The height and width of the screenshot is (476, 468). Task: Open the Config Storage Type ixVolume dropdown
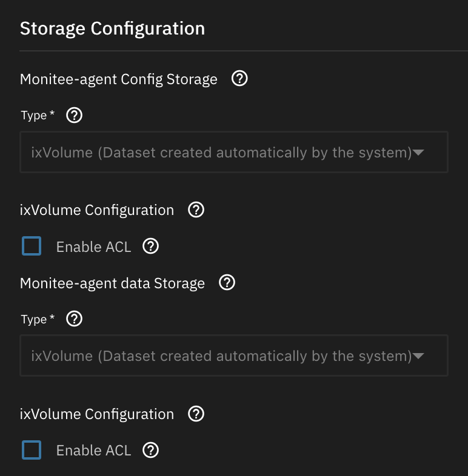point(221,153)
